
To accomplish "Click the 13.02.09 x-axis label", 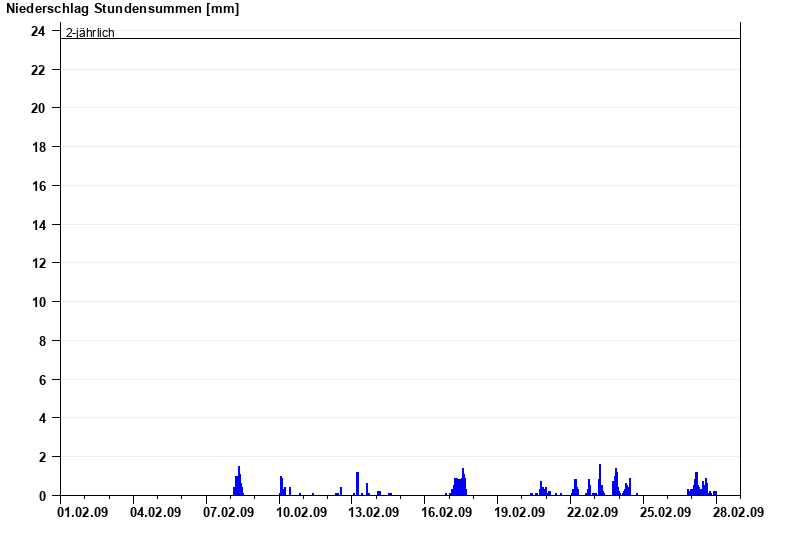I will point(375,512).
